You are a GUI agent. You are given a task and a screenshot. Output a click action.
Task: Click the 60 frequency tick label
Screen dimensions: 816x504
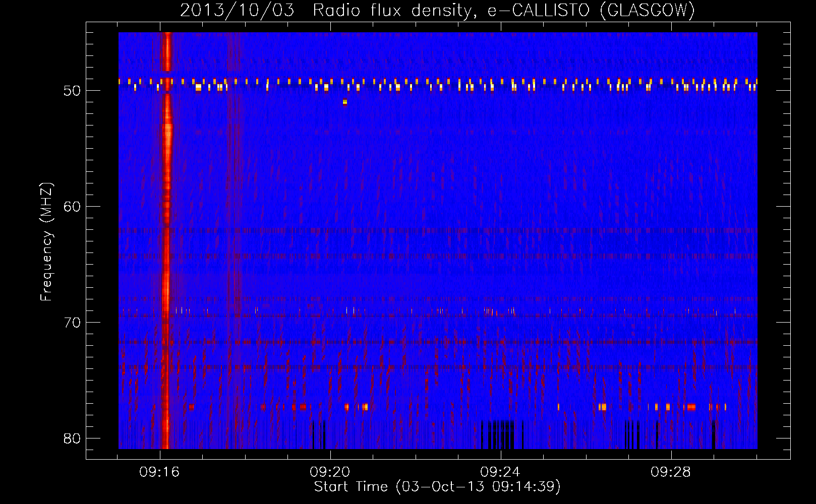tap(72, 207)
